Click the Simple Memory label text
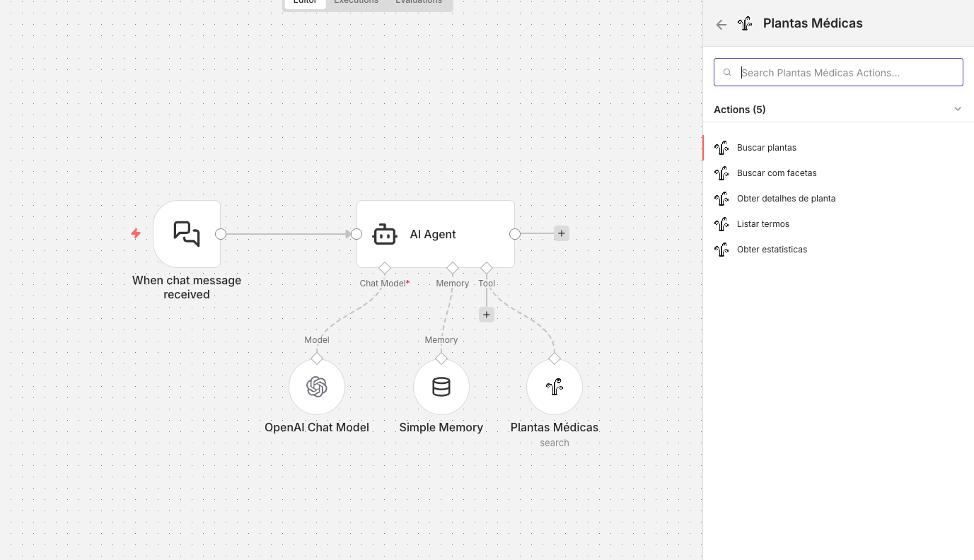 pyautogui.click(x=441, y=427)
